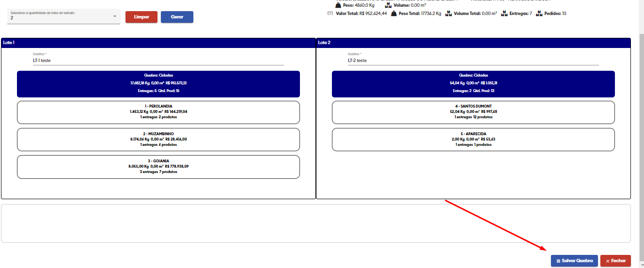This screenshot has height=268, width=644.
Task: Open the vehicle lot quantity dropdown
Action: tap(64, 16)
